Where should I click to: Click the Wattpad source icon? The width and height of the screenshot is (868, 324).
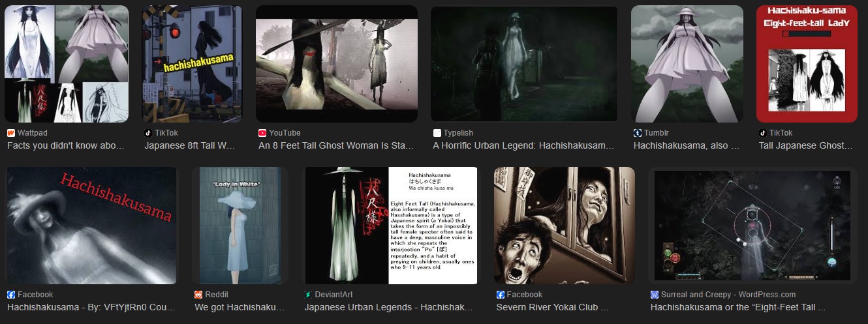click(11, 133)
